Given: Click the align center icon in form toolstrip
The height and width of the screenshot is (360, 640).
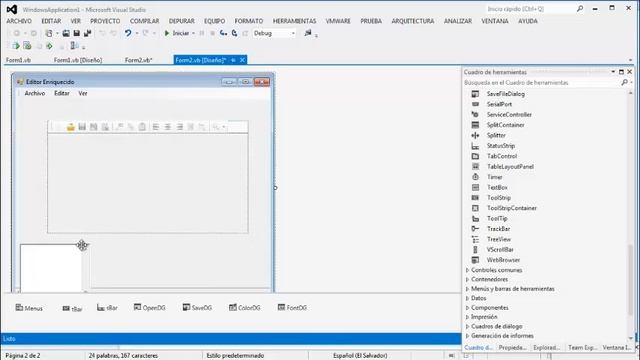Looking at the screenshot, I should (x=168, y=127).
